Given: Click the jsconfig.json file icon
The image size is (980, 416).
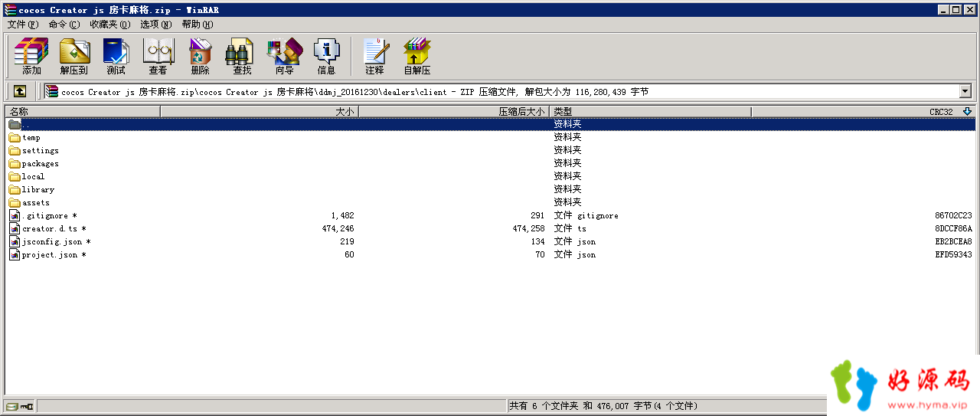Looking at the screenshot, I should click(x=15, y=242).
